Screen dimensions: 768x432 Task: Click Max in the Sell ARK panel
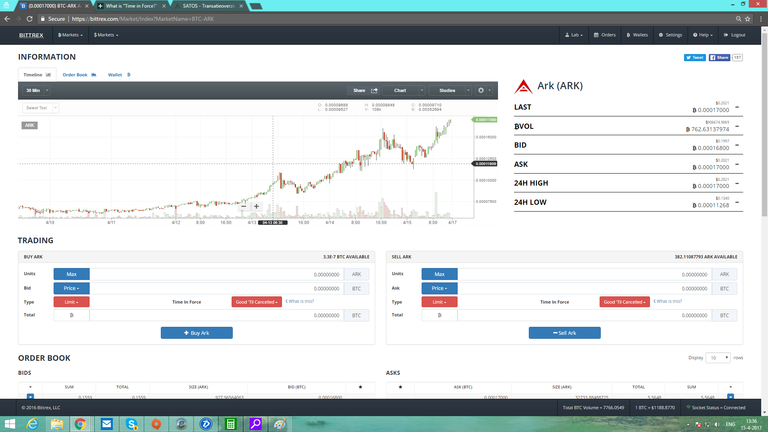tap(439, 274)
